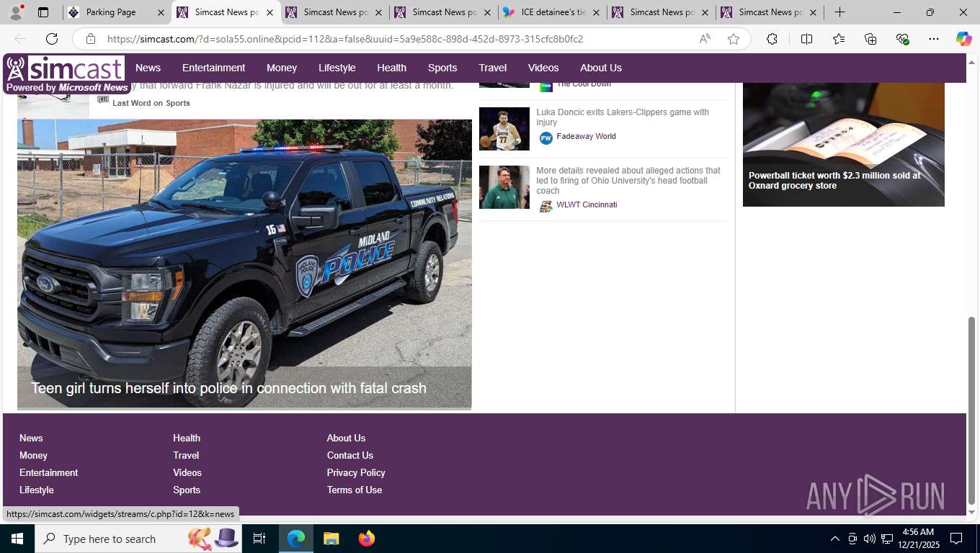The image size is (980, 553).
Task: Open Sports in top navigation
Action: 442,68
